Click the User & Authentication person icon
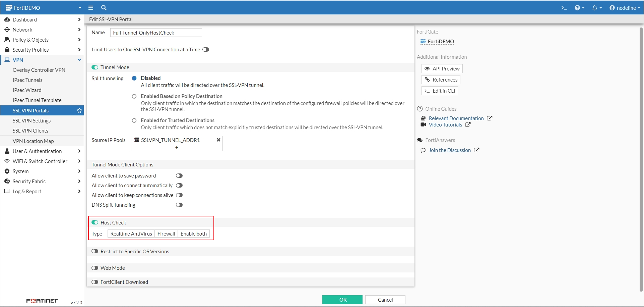This screenshot has height=307, width=644. click(x=7, y=151)
